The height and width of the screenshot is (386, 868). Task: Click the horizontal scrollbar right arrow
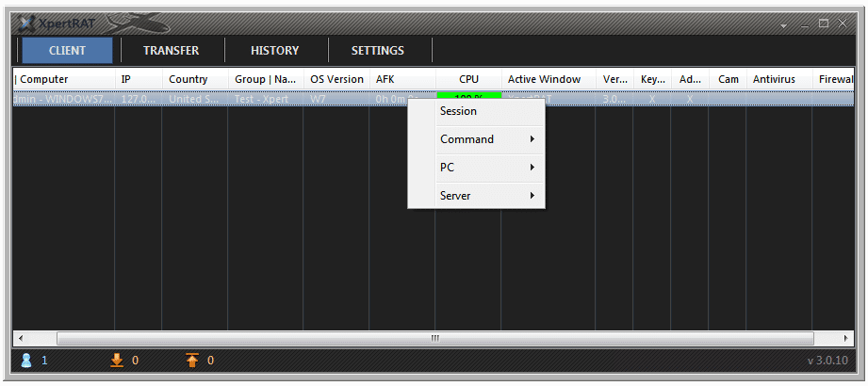point(845,338)
